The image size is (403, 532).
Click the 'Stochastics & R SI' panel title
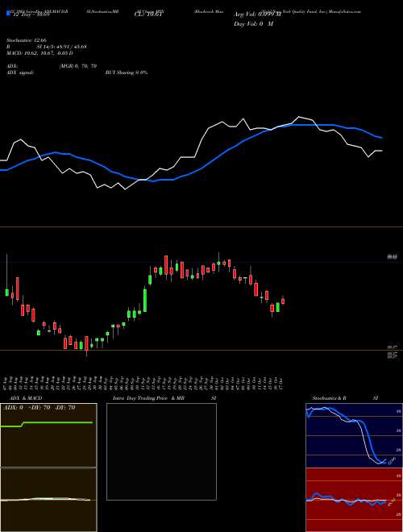345,398
